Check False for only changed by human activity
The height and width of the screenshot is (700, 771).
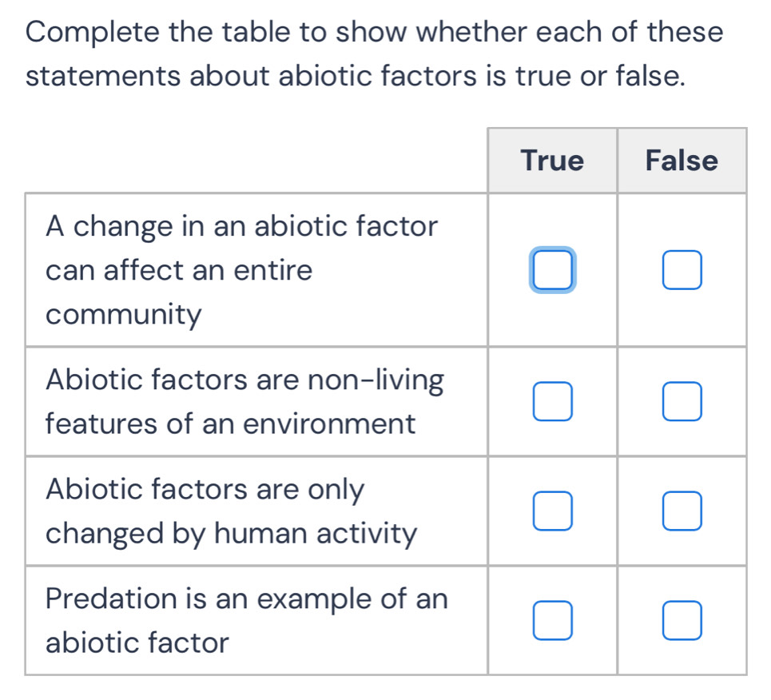coord(682,511)
